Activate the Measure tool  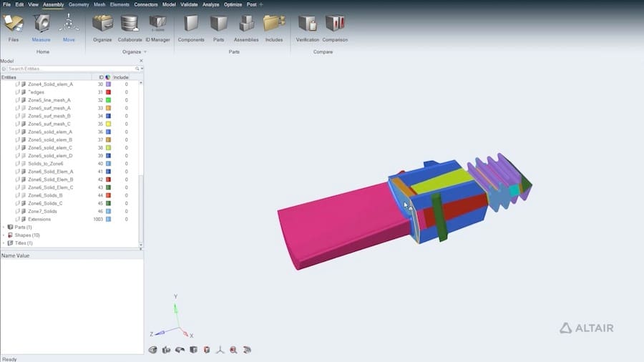pyautogui.click(x=41, y=28)
